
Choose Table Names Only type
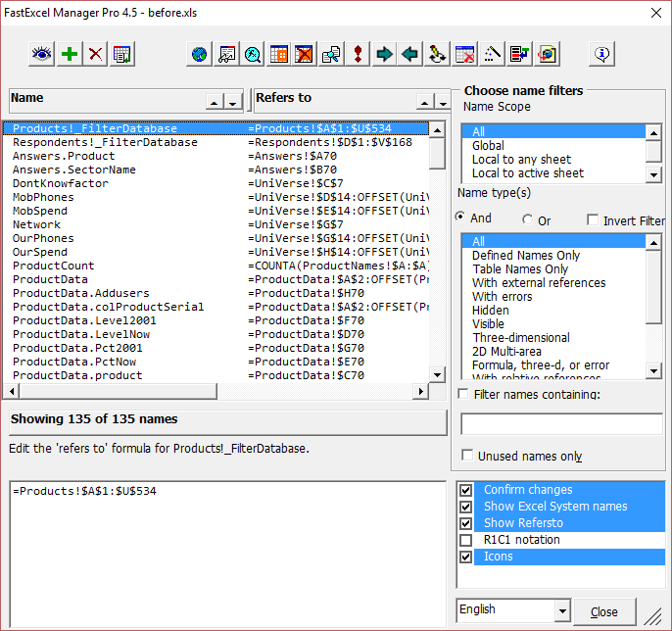click(x=553, y=269)
